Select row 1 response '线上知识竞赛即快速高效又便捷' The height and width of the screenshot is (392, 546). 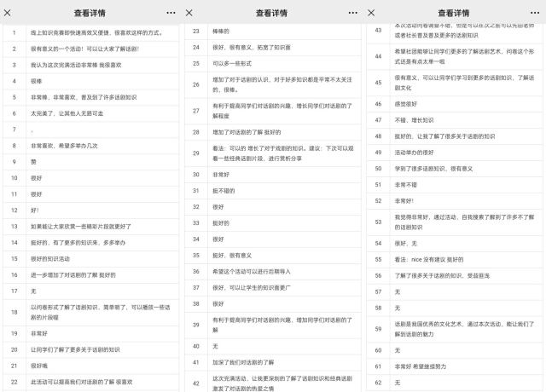pyautogui.click(x=96, y=33)
